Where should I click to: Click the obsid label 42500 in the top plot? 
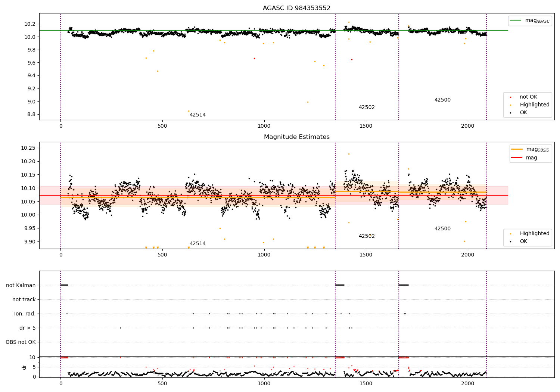coord(442,100)
